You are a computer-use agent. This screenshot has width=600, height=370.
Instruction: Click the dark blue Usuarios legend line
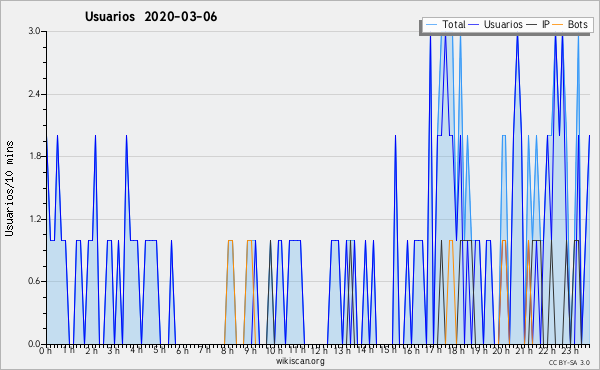(x=474, y=24)
